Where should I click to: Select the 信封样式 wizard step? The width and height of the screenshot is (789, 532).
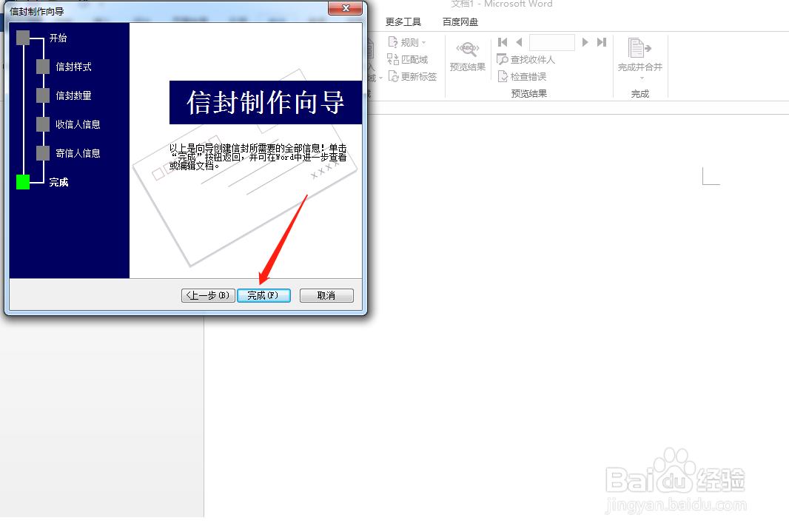pos(73,67)
